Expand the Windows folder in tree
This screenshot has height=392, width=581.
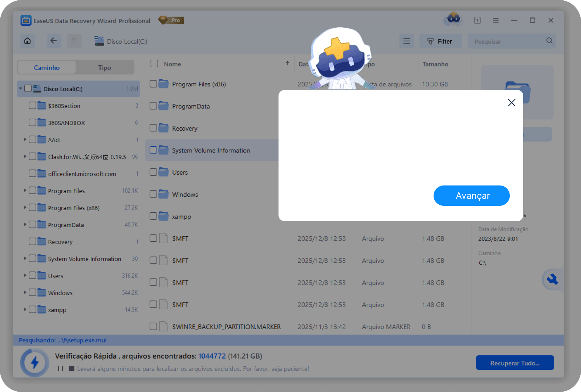coord(25,293)
